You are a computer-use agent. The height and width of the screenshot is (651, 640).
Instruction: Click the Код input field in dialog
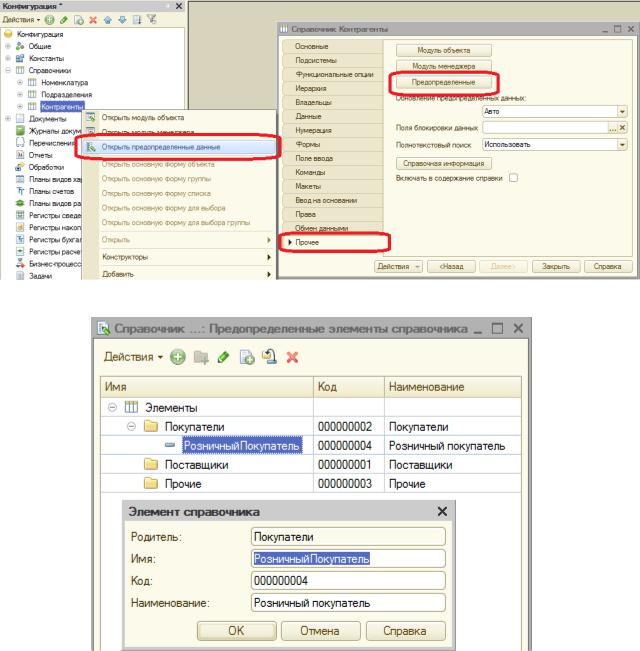(x=348, y=581)
